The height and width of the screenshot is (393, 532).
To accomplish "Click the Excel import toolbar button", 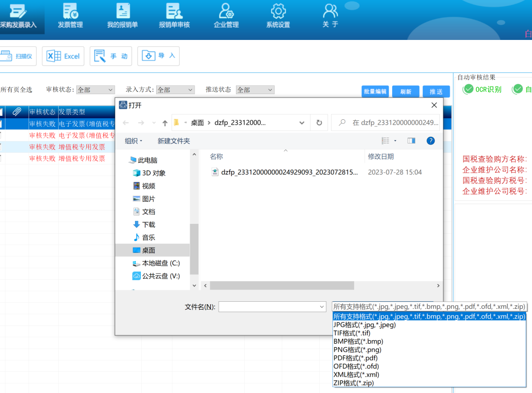I will click(x=63, y=56).
